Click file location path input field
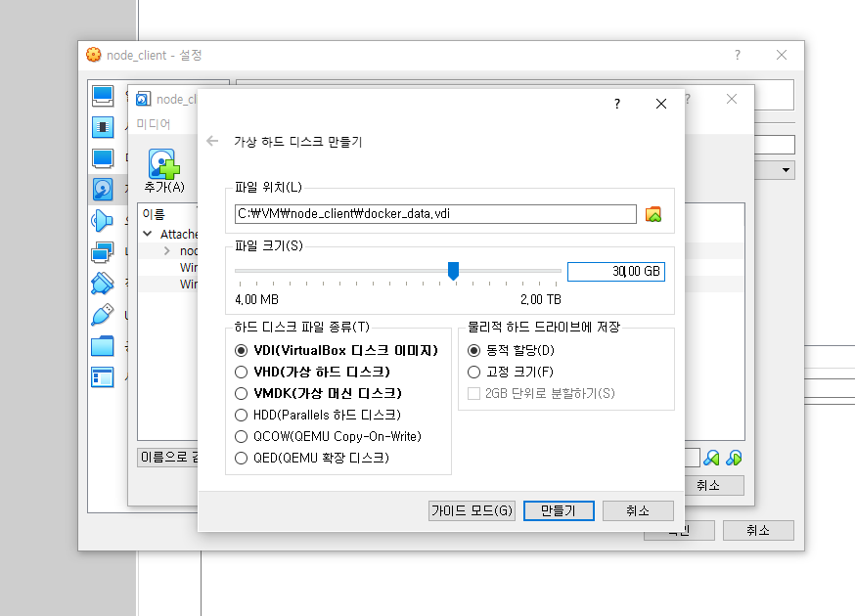The height and width of the screenshot is (616, 855). [x=435, y=214]
